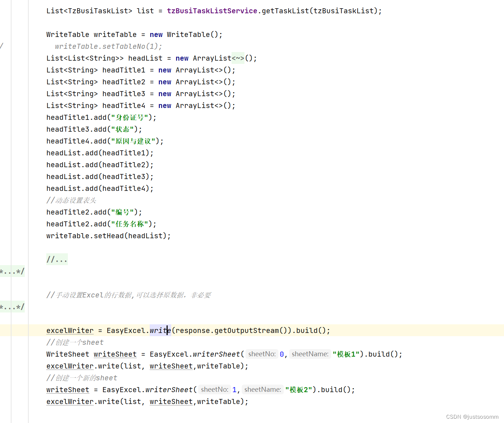Image resolution: width=504 pixels, height=423 pixels.
Task: Click writeTable.setHead(headList) line
Action: (x=108, y=236)
